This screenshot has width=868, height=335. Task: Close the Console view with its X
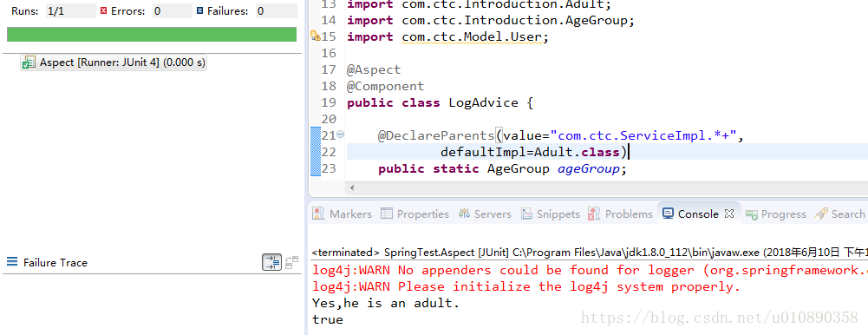click(x=729, y=213)
